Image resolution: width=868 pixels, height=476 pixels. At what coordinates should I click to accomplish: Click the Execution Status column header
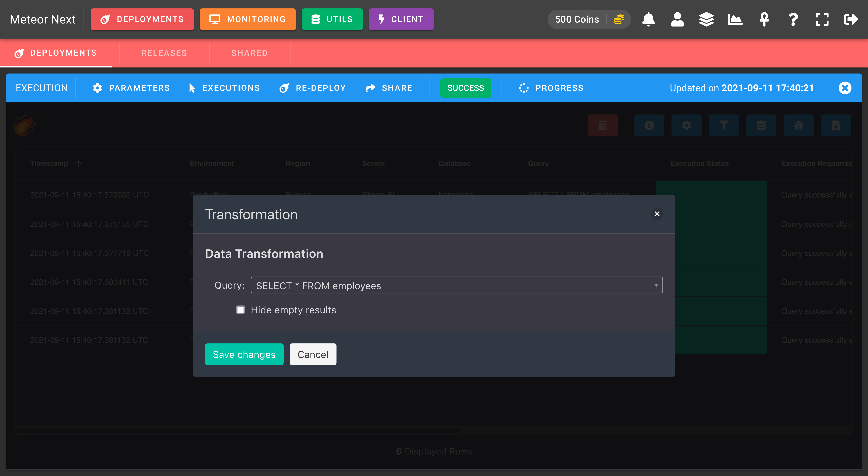pyautogui.click(x=700, y=163)
